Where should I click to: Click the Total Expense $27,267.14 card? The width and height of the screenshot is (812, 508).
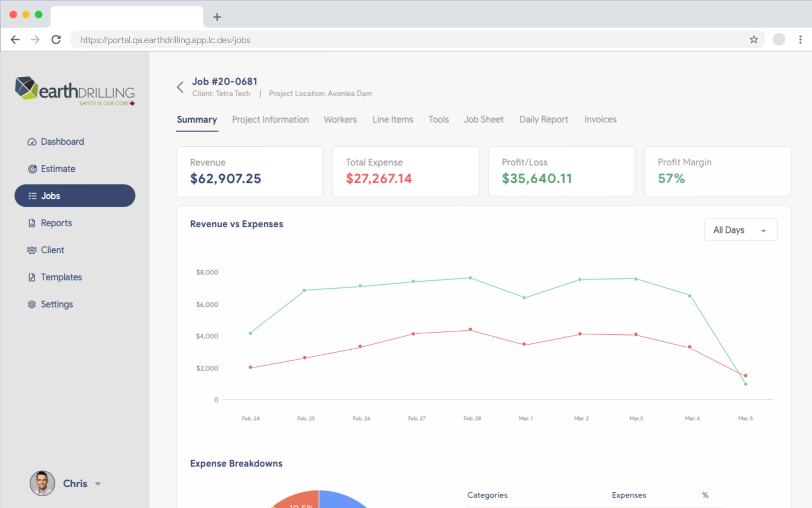point(406,172)
